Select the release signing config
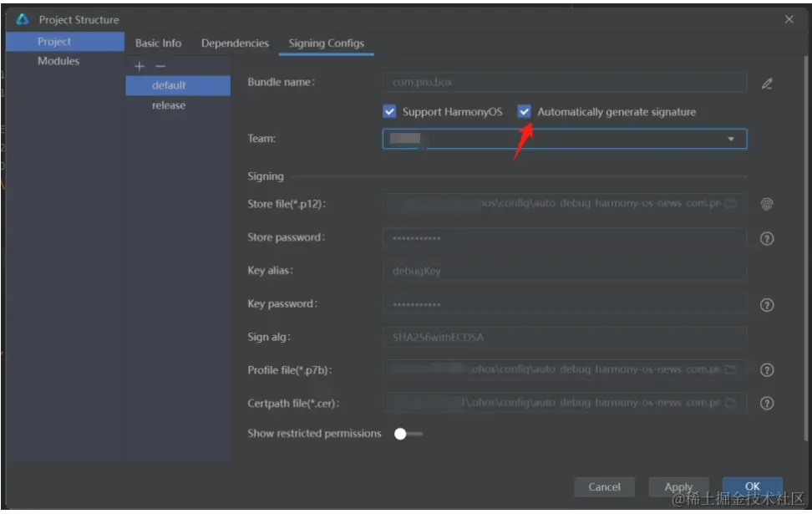This screenshot has width=812, height=514. pos(169,105)
